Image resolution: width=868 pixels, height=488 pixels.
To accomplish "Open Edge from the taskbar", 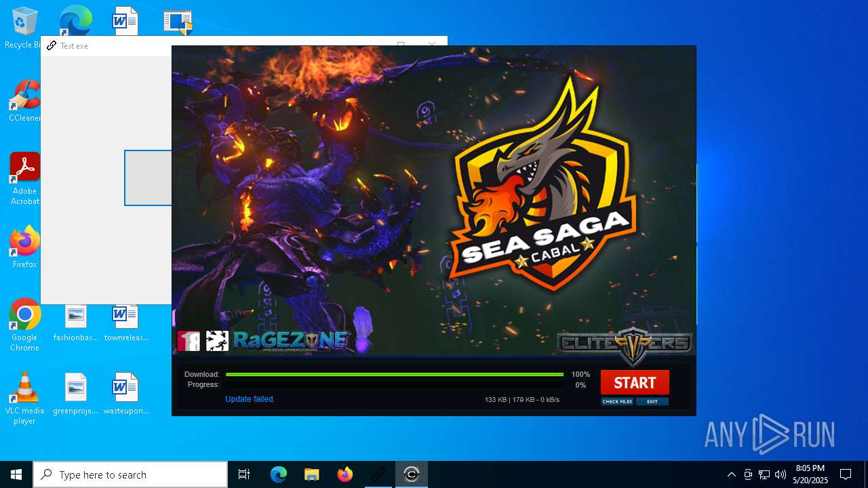I will click(279, 474).
